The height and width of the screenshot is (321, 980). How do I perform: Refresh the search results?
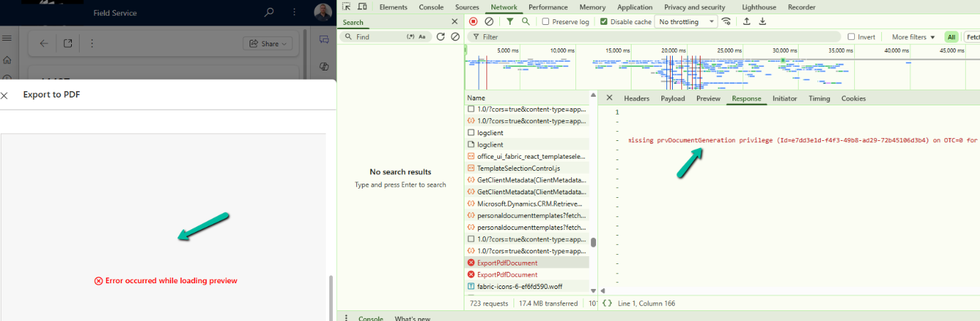coord(441,36)
